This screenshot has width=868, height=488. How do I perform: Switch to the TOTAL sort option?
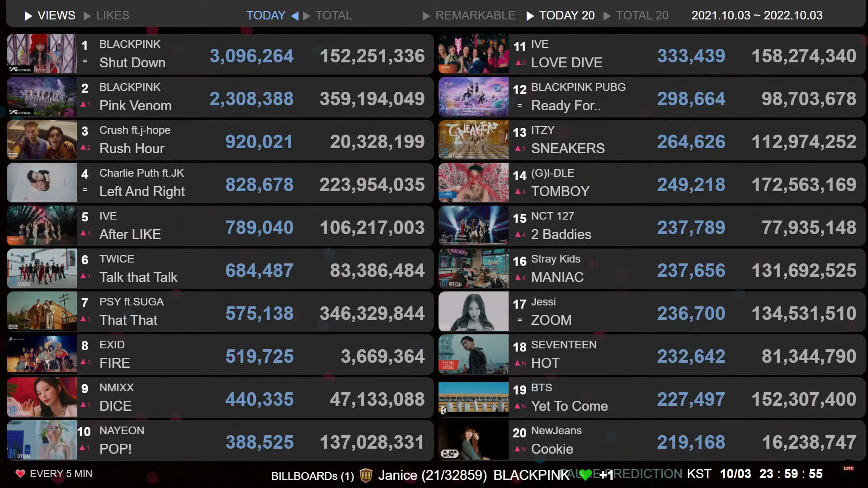point(333,15)
